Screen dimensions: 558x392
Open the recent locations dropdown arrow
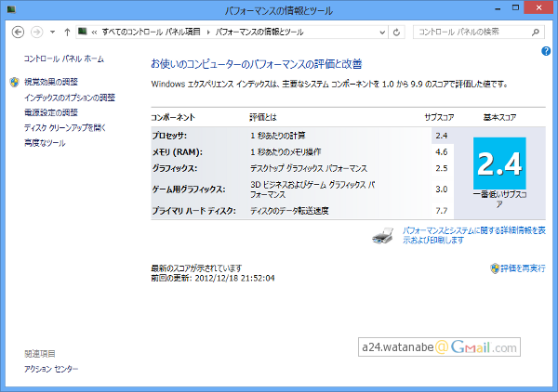(53, 32)
